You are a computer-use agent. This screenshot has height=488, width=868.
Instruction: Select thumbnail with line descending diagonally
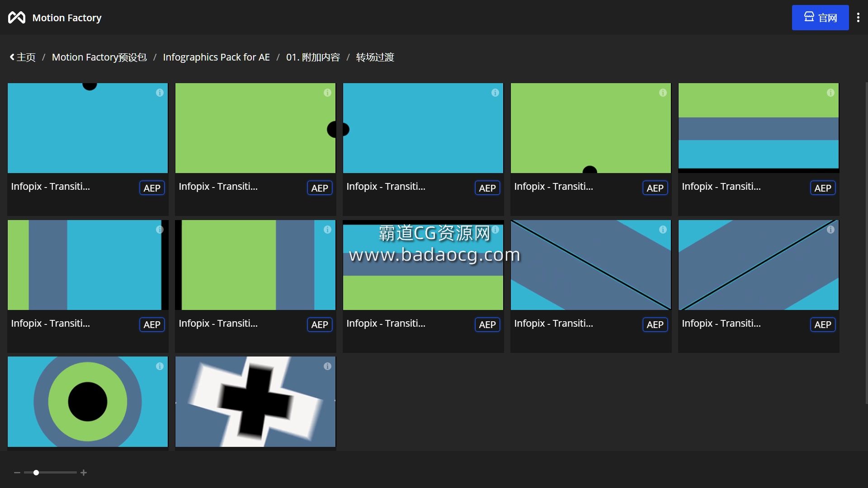pyautogui.click(x=591, y=265)
